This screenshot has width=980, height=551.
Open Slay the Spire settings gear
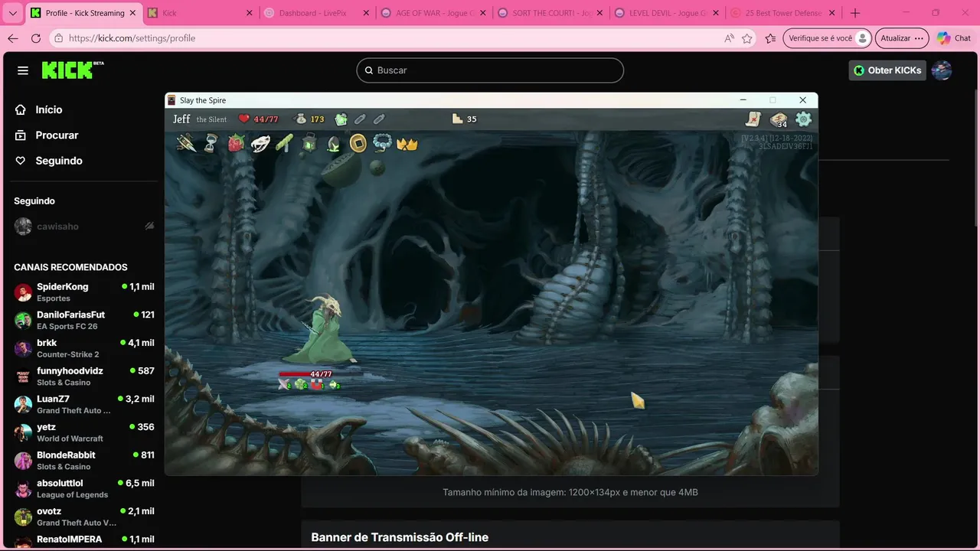click(x=803, y=119)
